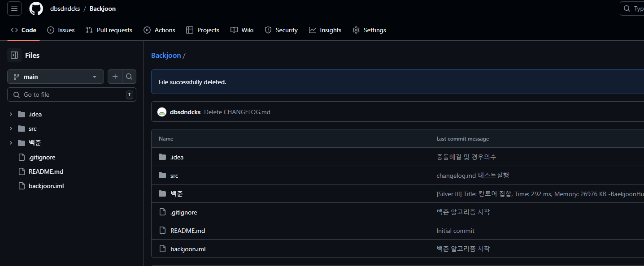
Task: Open backjoon.iml file name in file table
Action: (x=188, y=249)
